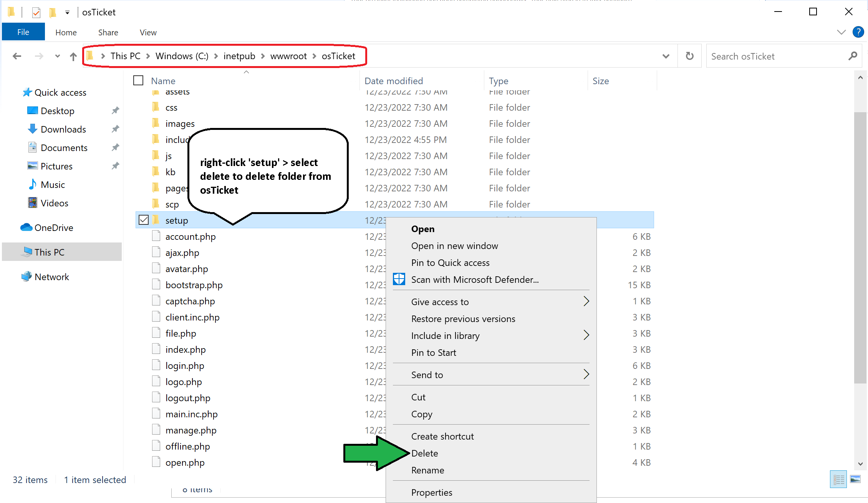Image resolution: width=868 pixels, height=503 pixels.
Task: Click the scp folder icon
Action: [156, 204]
